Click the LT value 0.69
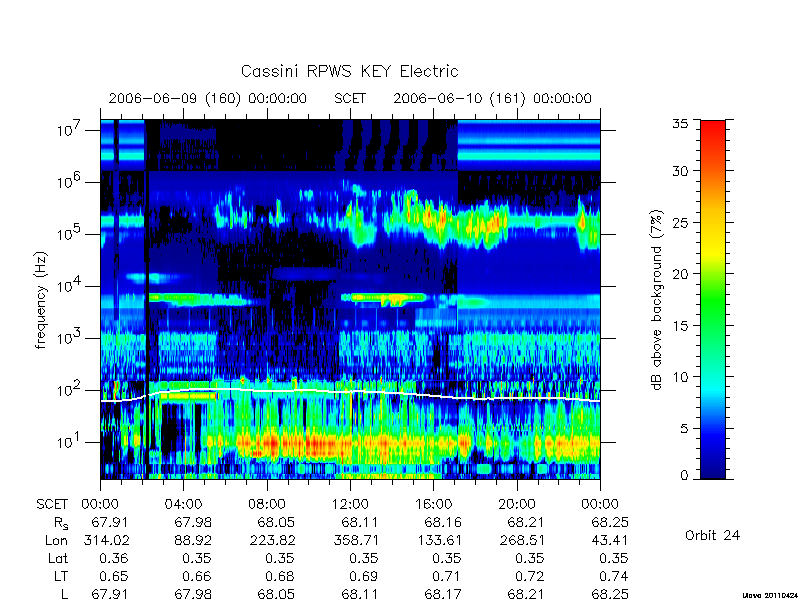Viewport: 800px width, 600px height. click(x=363, y=576)
